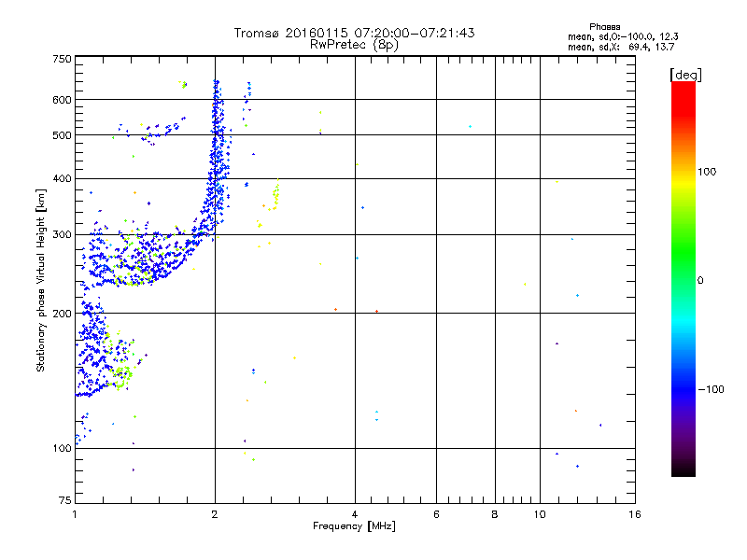Screen dimensions: 747x560
Task: Click the y-axis tick label '600'
Action: coord(63,100)
